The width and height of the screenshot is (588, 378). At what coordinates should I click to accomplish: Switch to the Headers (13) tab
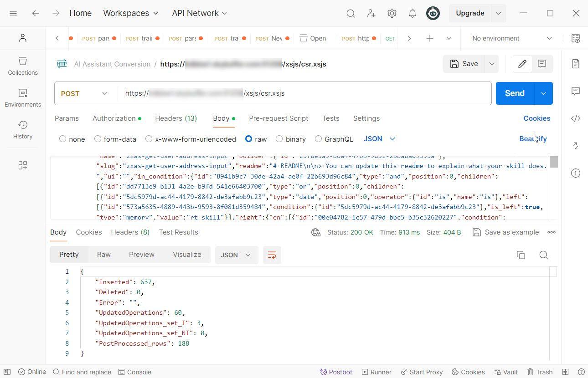pyautogui.click(x=175, y=118)
